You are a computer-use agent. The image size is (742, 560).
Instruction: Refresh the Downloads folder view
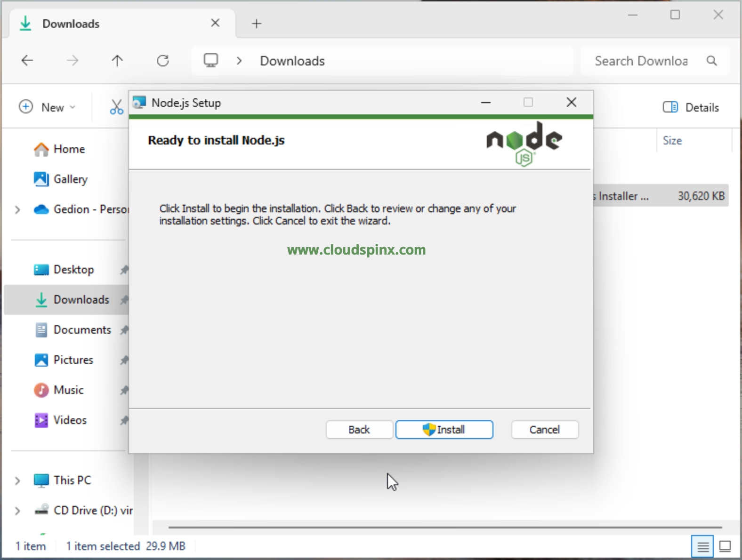pos(163,61)
